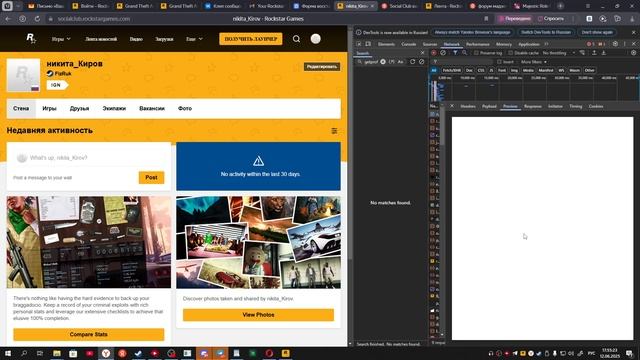Clear the search query with the x icon
640x360 pixels.
pyautogui.click(x=383, y=62)
